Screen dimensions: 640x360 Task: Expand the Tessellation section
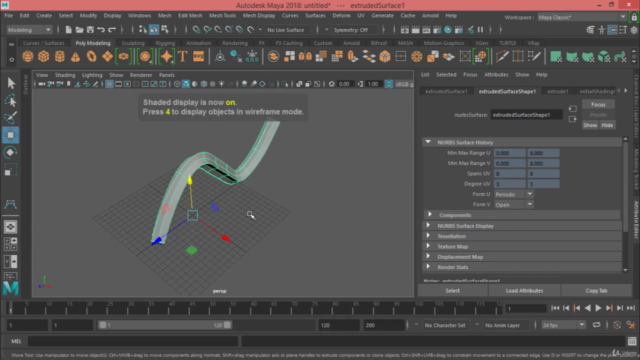coord(428,236)
